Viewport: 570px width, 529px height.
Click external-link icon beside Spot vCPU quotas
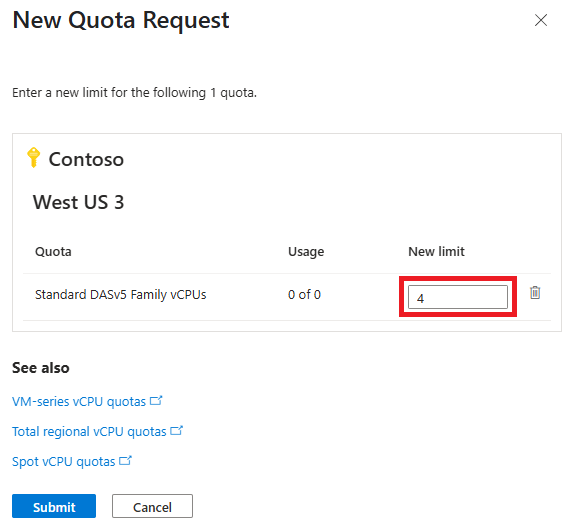click(x=125, y=461)
